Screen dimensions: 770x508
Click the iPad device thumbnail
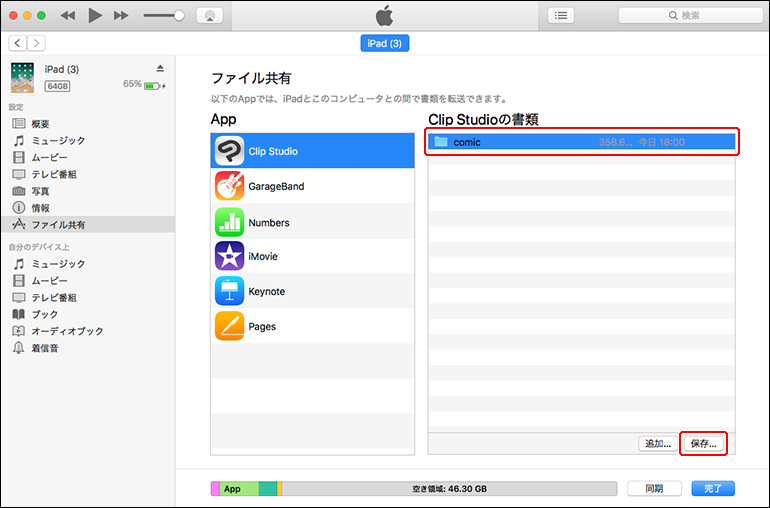pos(23,78)
